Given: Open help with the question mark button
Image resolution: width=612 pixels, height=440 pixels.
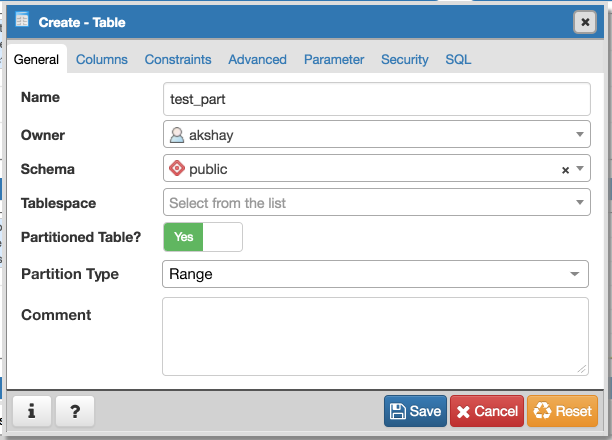Looking at the screenshot, I should pyautogui.click(x=75, y=411).
